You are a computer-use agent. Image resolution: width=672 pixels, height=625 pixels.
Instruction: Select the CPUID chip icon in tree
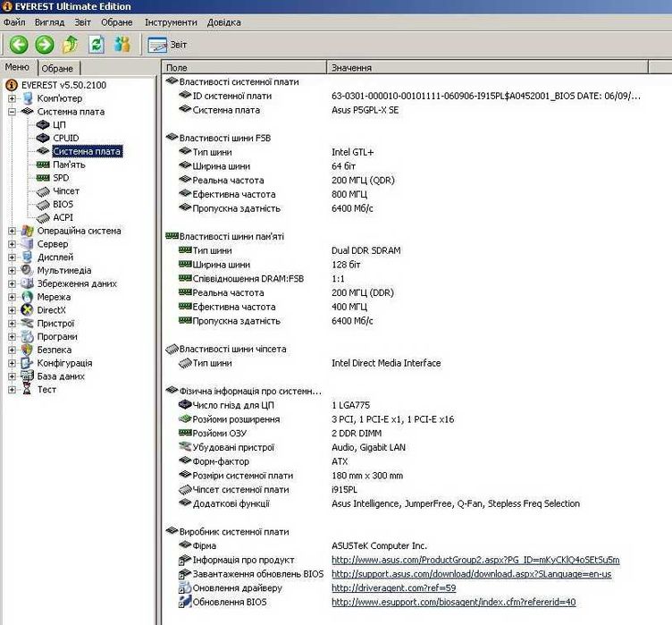click(43, 138)
